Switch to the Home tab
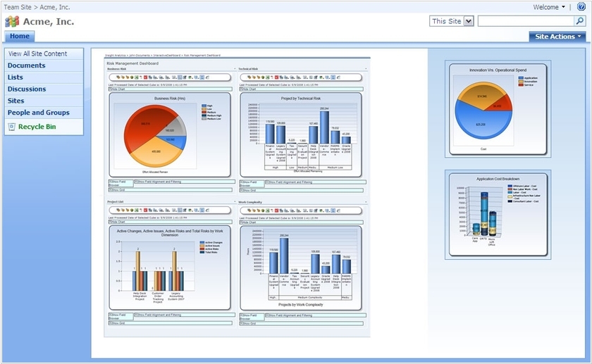The image size is (592, 364). [20, 37]
